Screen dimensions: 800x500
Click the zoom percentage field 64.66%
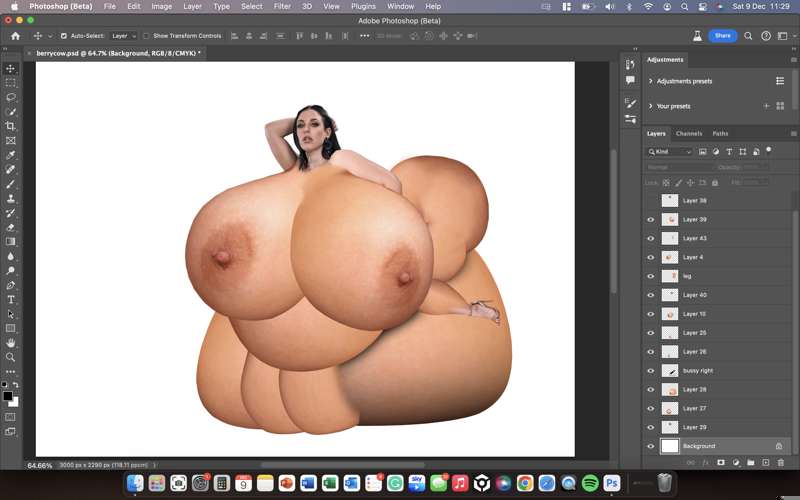click(40, 465)
